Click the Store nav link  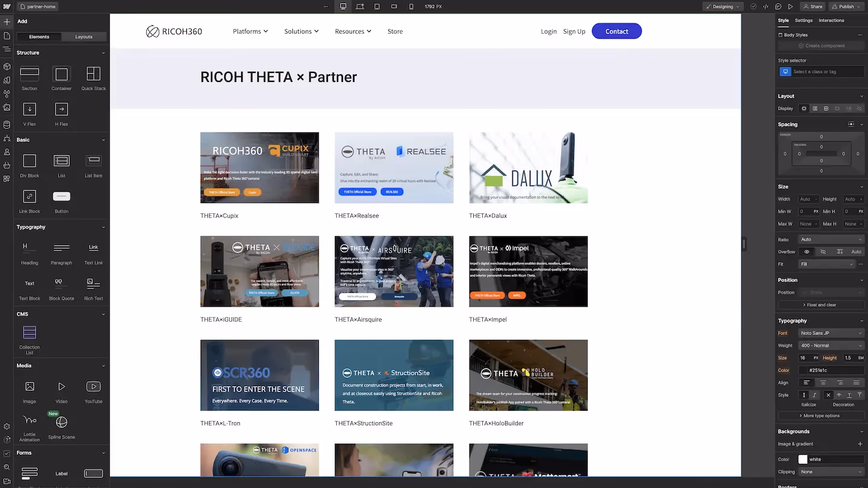tap(395, 31)
